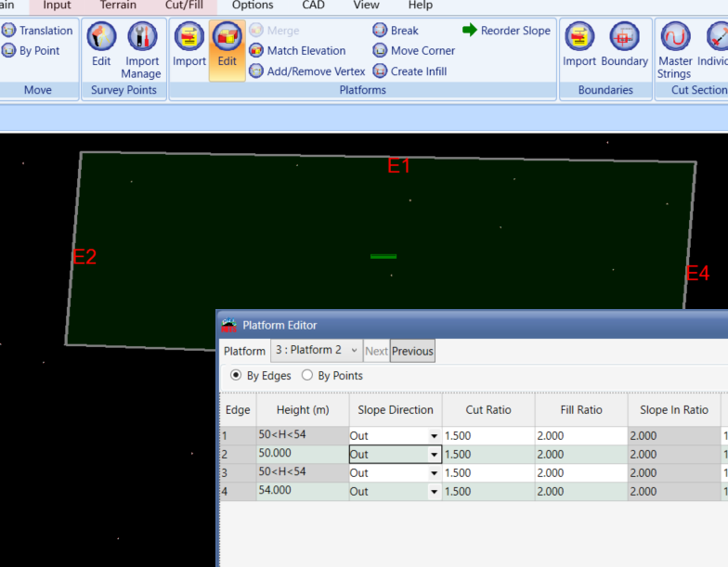
Task: Open the Cut/Fill ribbon tab
Action: (x=184, y=6)
